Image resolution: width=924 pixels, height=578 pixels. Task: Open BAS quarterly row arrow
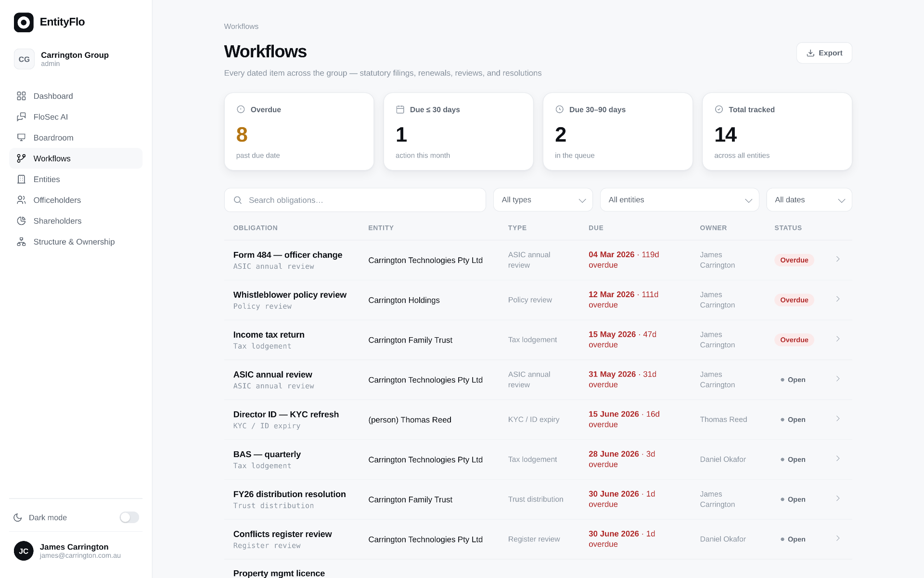[838, 459]
